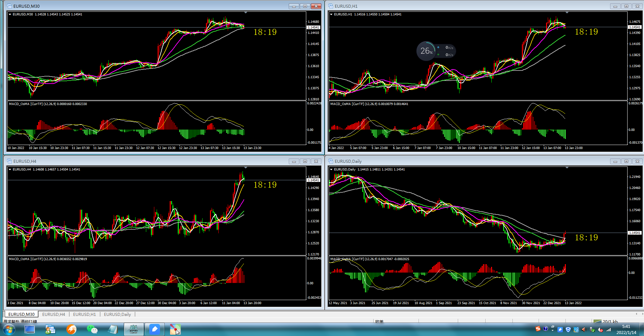Click the volume speaker tray icon
The height and width of the screenshot is (336, 644).
click(584, 330)
